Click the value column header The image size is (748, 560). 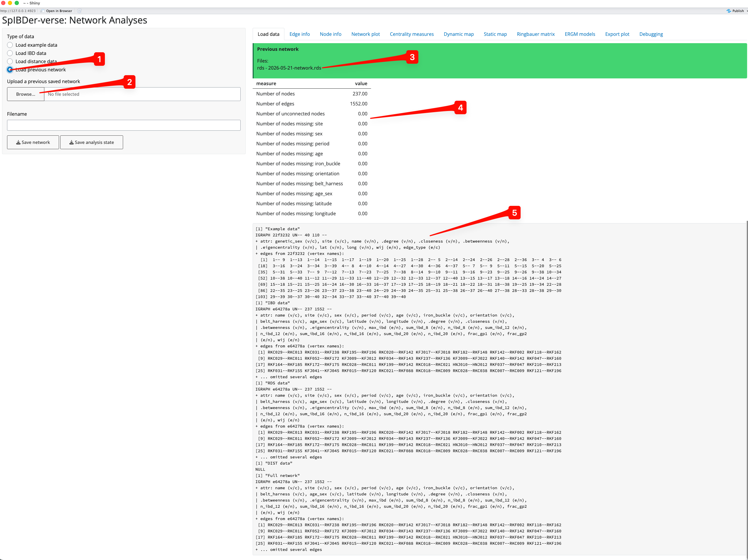tap(361, 83)
